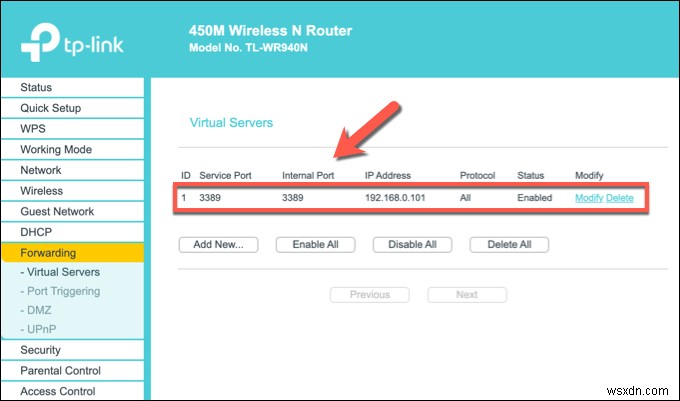Open Wireless settings

pyautogui.click(x=72, y=191)
